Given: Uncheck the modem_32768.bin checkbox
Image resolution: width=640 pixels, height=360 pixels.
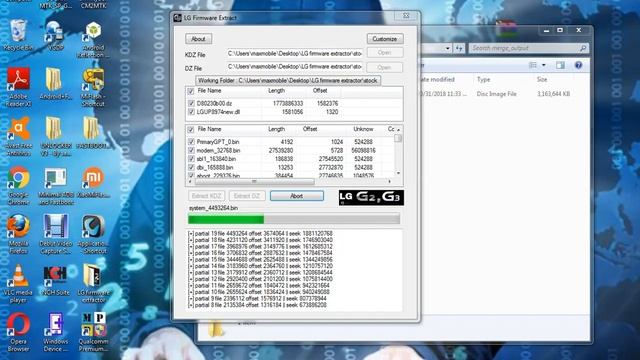Looking at the screenshot, I should point(191,150).
